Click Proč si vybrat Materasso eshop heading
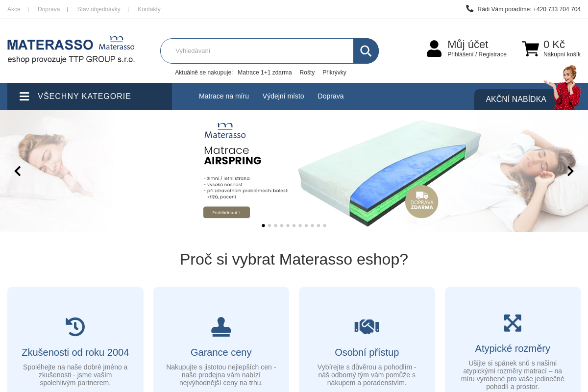Image resolution: width=588 pixels, height=392 pixels. pyautogui.click(x=294, y=259)
